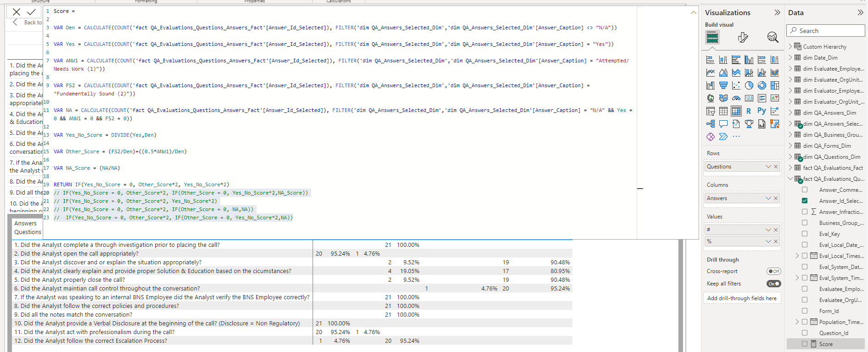
Task: Open the Answers field dropdown in Columns
Action: click(768, 198)
